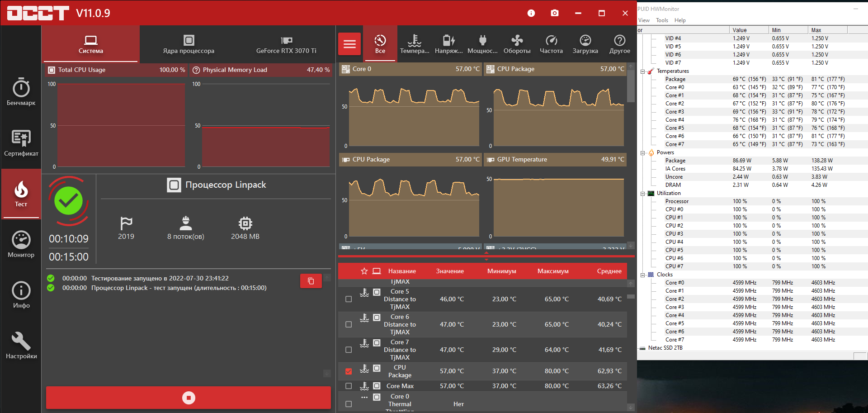Sort table by Максимум column header
This screenshot has width=868, height=413.
(553, 271)
